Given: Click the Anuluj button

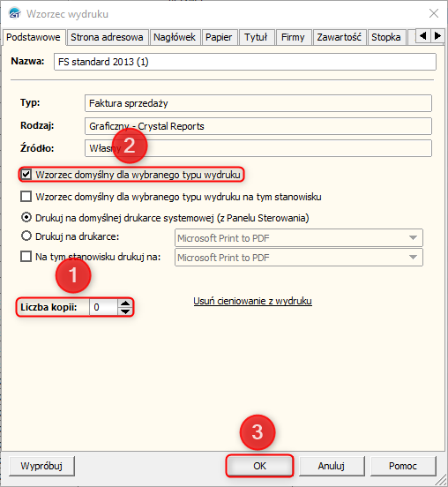Looking at the screenshot, I should [332, 466].
